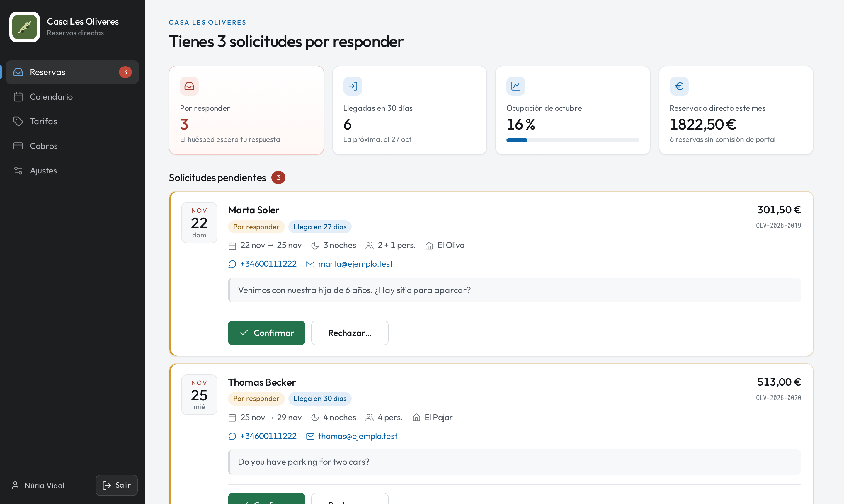Click the Núria Vidal user profile

tap(38, 485)
